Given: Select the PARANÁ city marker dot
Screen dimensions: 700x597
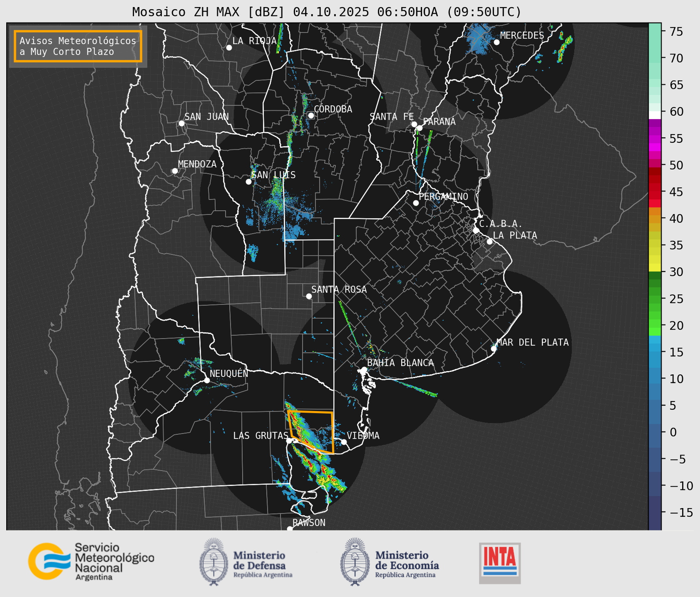Looking at the screenshot, I should (420, 128).
